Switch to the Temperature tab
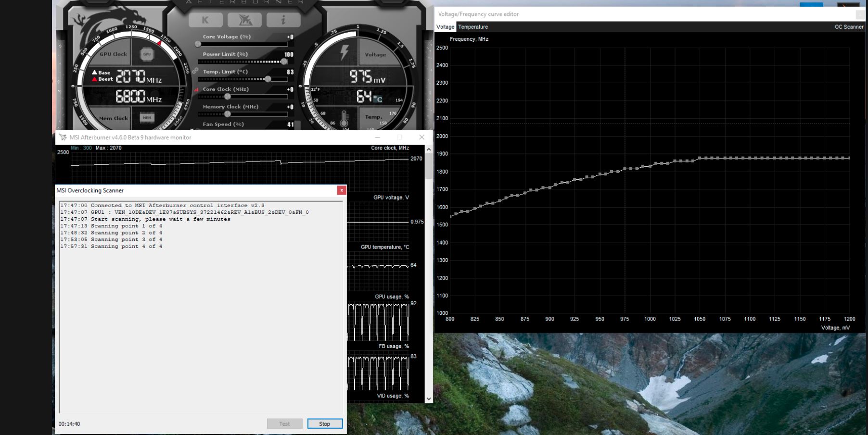 [473, 27]
